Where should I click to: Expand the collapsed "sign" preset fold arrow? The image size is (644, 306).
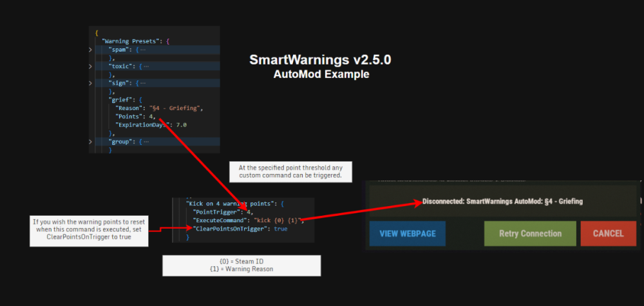coord(91,83)
